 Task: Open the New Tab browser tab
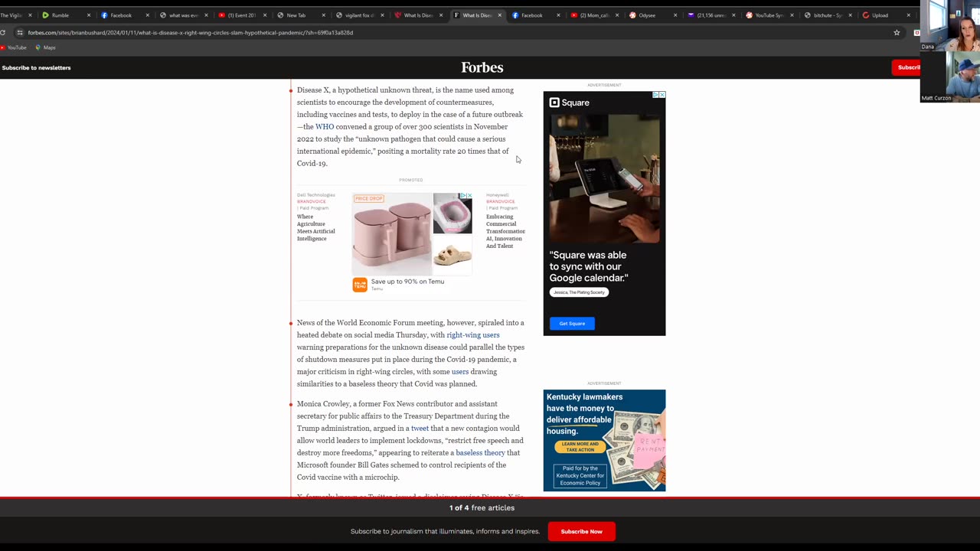(300, 15)
